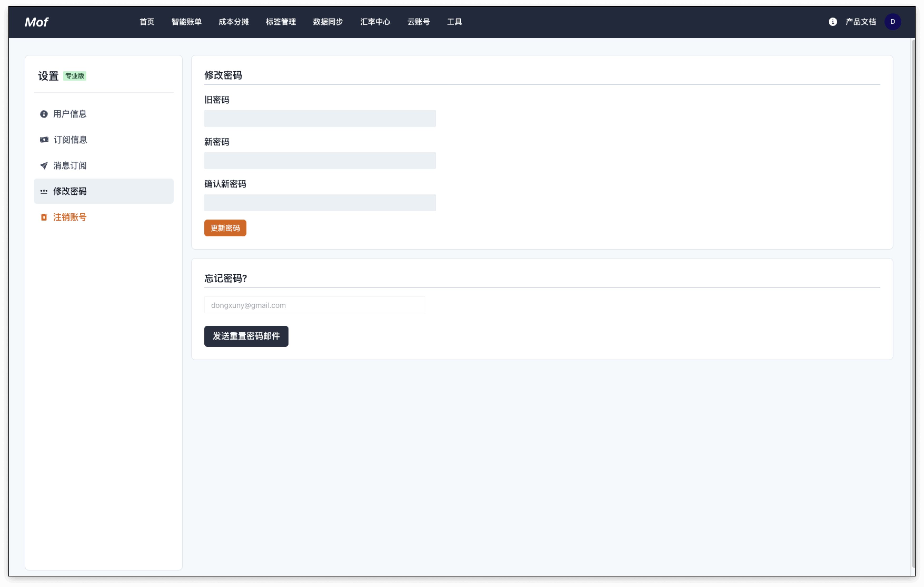Click the subscription money icon in sidebar

pyautogui.click(x=44, y=140)
